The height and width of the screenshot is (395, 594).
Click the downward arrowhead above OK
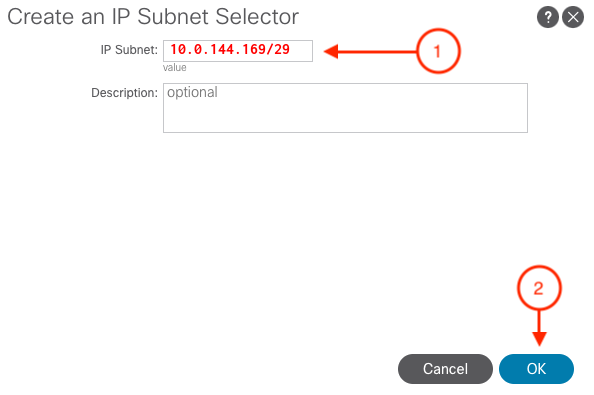point(539,339)
